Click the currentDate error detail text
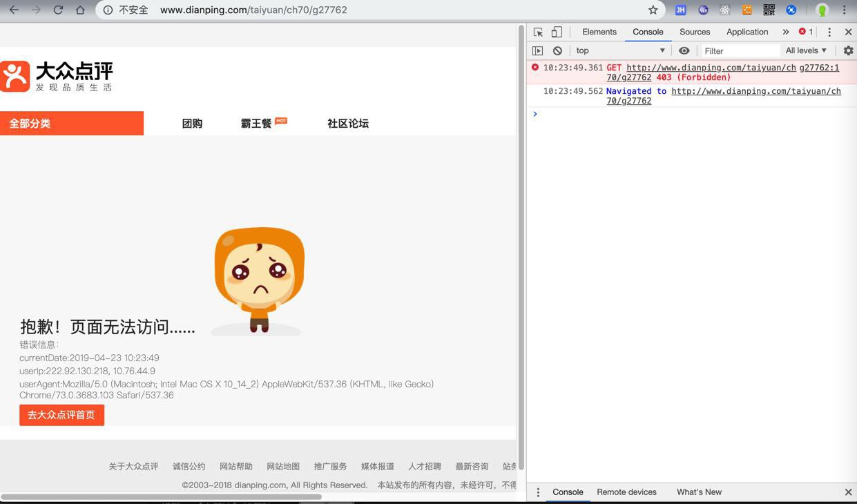The width and height of the screenshot is (857, 504). (89, 358)
